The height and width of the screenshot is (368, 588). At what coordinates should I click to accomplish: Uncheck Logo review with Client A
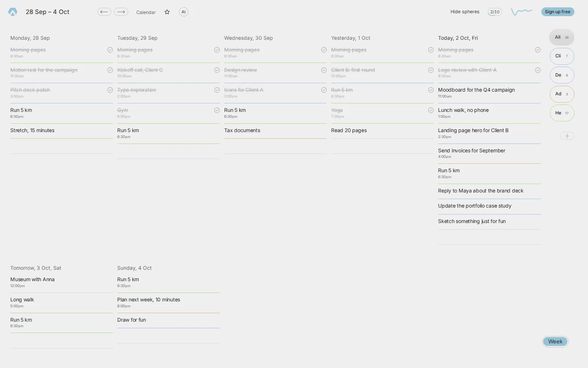coord(538,70)
